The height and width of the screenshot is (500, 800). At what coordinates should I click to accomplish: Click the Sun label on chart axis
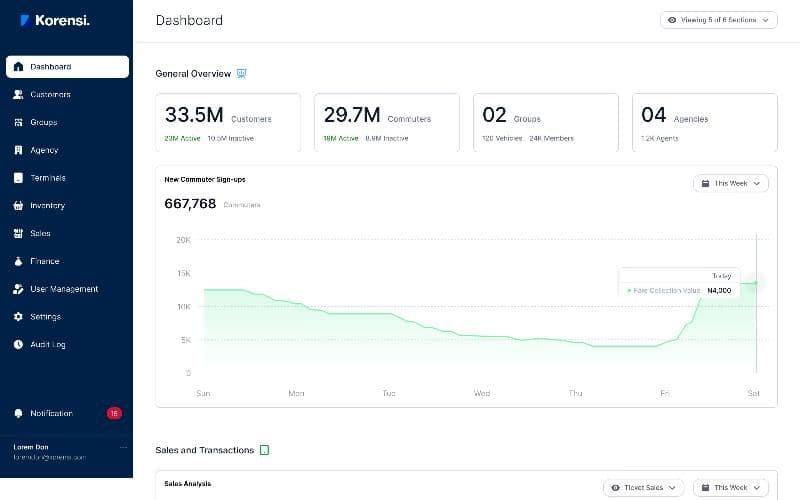coord(203,393)
